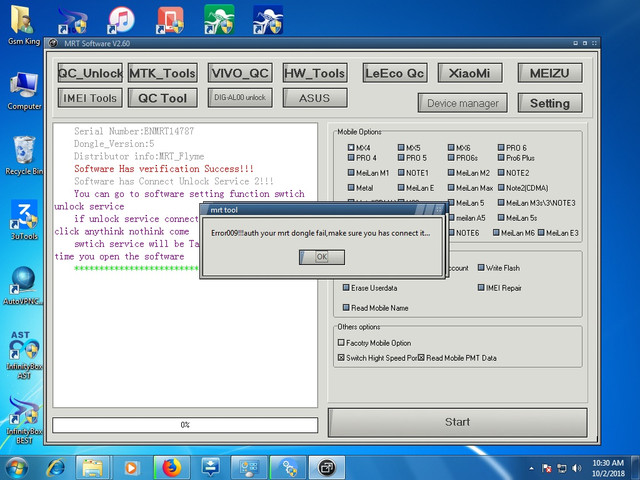Viewport: 640px width, 480px height.
Task: Switch to Firefox in taskbar
Action: (x=172, y=468)
